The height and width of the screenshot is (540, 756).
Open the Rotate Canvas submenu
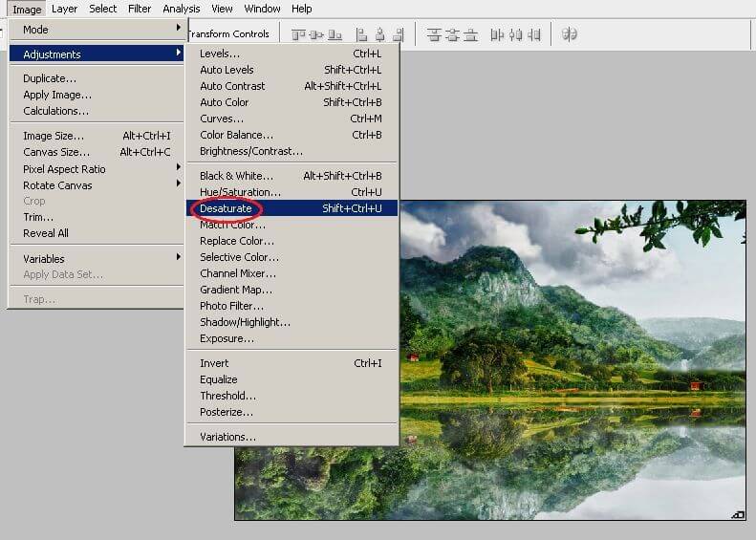97,185
